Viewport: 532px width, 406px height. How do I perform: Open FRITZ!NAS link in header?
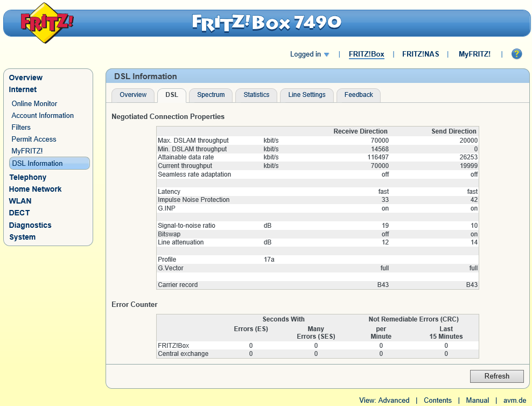(x=421, y=54)
